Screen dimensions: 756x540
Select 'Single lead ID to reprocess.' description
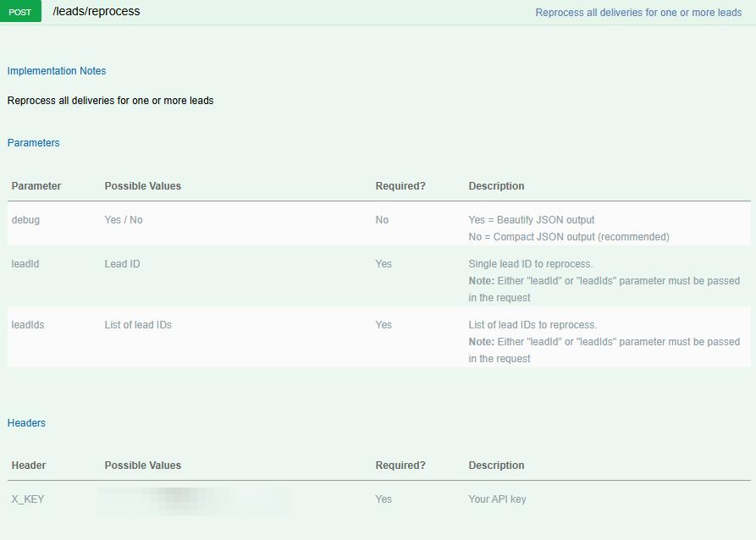coord(531,264)
